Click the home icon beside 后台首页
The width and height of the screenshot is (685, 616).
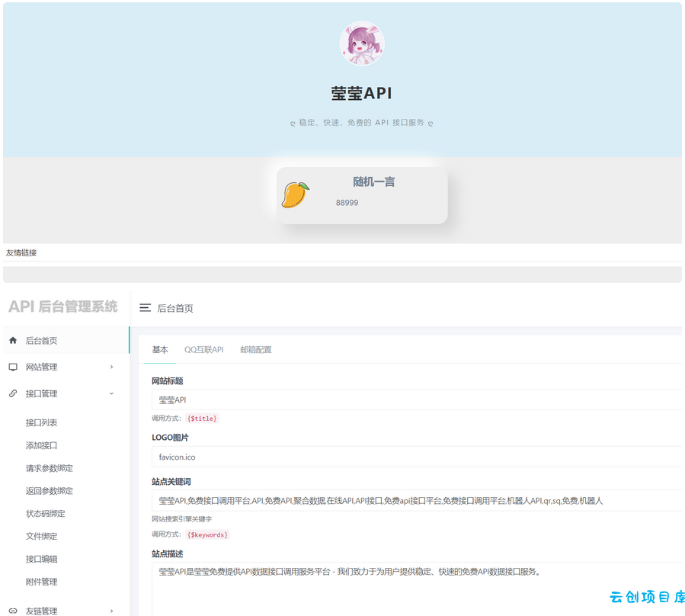13,340
